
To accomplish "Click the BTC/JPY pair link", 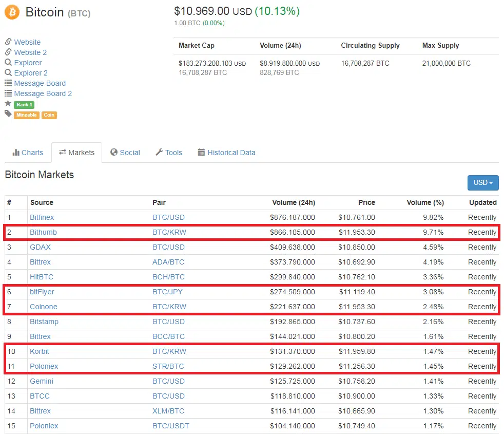I will [167, 292].
